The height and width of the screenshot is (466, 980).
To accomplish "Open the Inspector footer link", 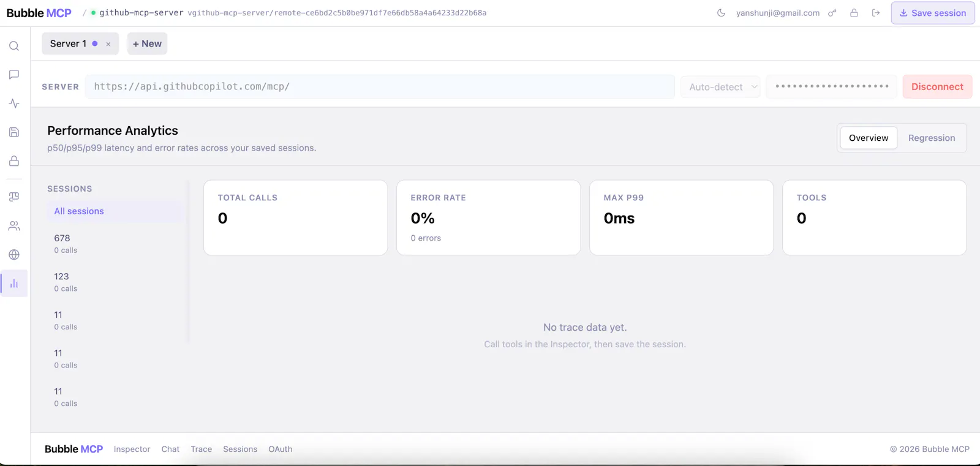I will [132, 449].
